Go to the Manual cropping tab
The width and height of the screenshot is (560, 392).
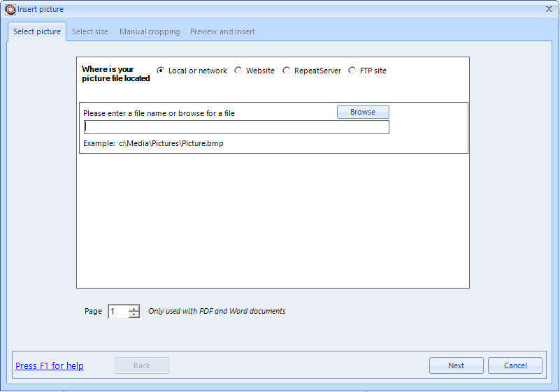(x=150, y=31)
